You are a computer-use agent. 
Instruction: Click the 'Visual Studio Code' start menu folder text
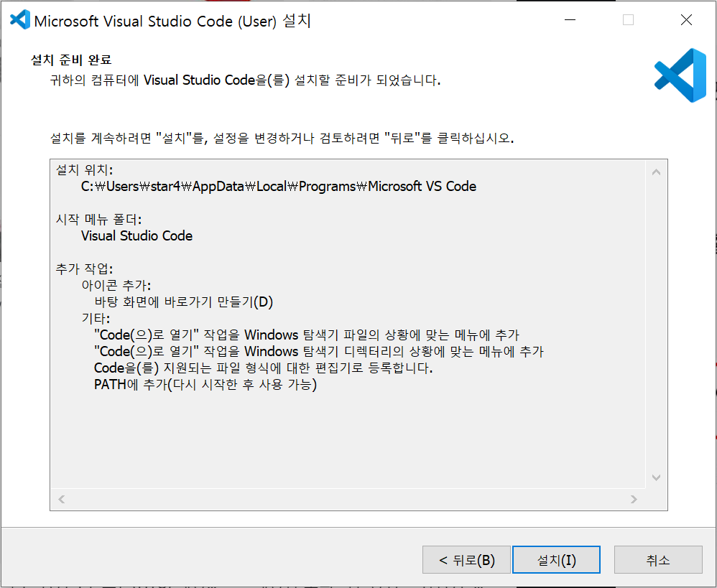pos(137,235)
